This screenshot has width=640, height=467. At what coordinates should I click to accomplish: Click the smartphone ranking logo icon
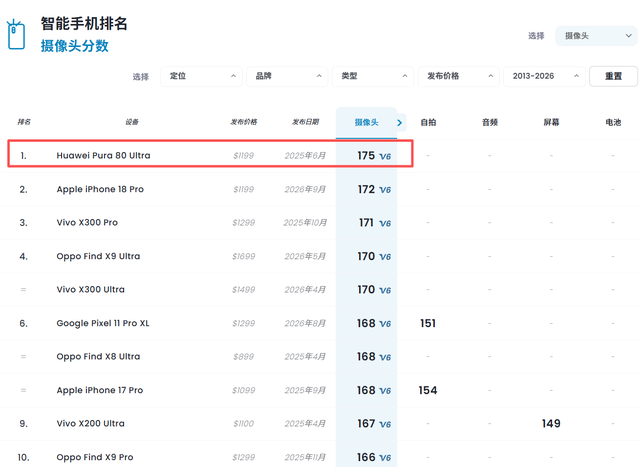[16, 34]
